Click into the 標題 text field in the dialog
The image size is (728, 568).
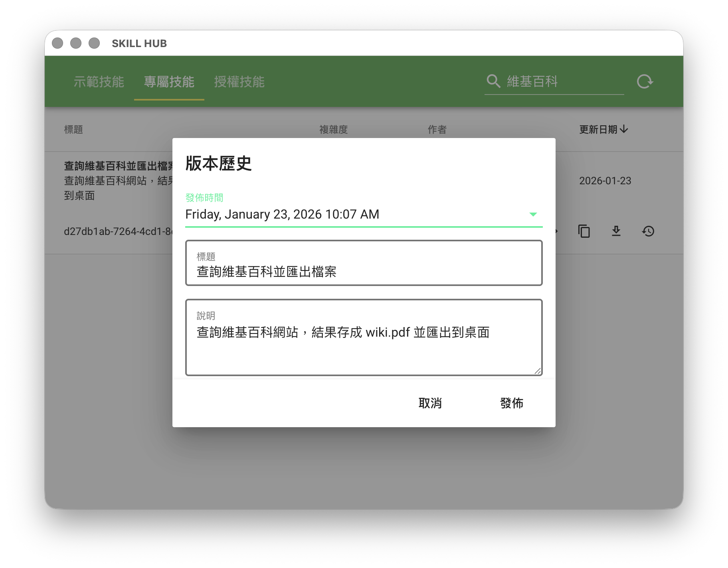(x=363, y=271)
